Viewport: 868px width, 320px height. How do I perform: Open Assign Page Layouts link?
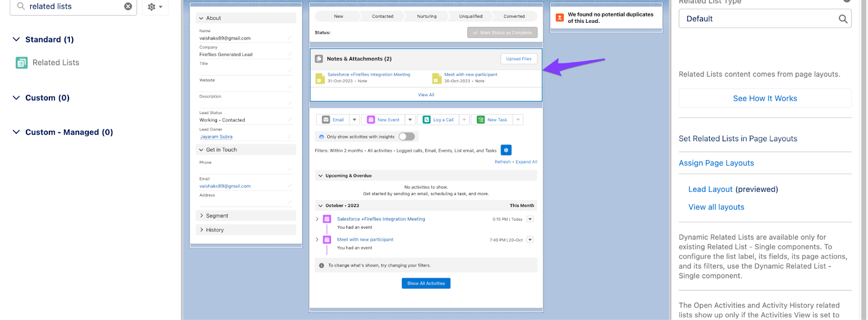tap(716, 163)
